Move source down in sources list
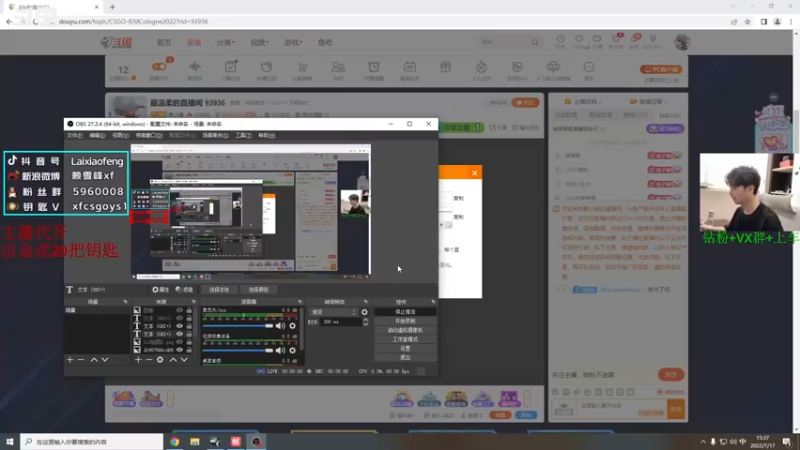 [184, 360]
